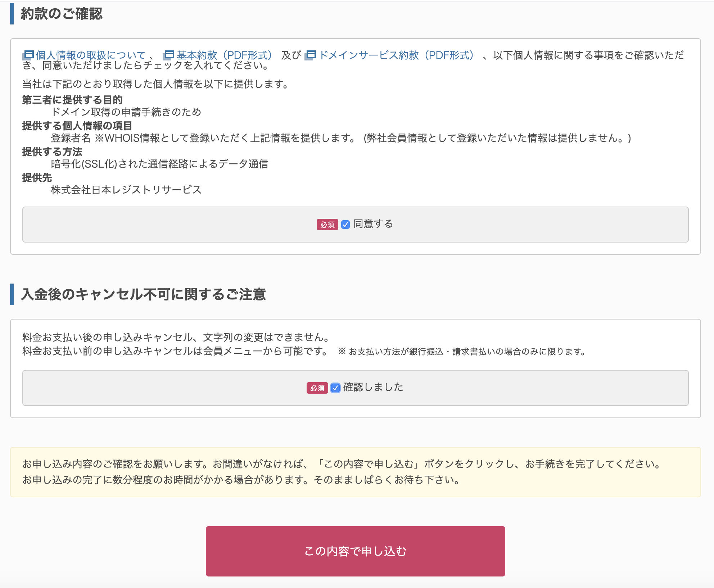Click the 暗号化(SSL化)された通信経路によるデータ通信 text
This screenshot has height=588, width=714.
coord(160,164)
